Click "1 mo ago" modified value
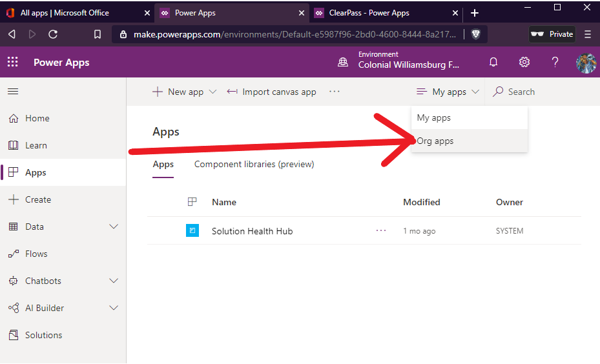 pyautogui.click(x=419, y=231)
